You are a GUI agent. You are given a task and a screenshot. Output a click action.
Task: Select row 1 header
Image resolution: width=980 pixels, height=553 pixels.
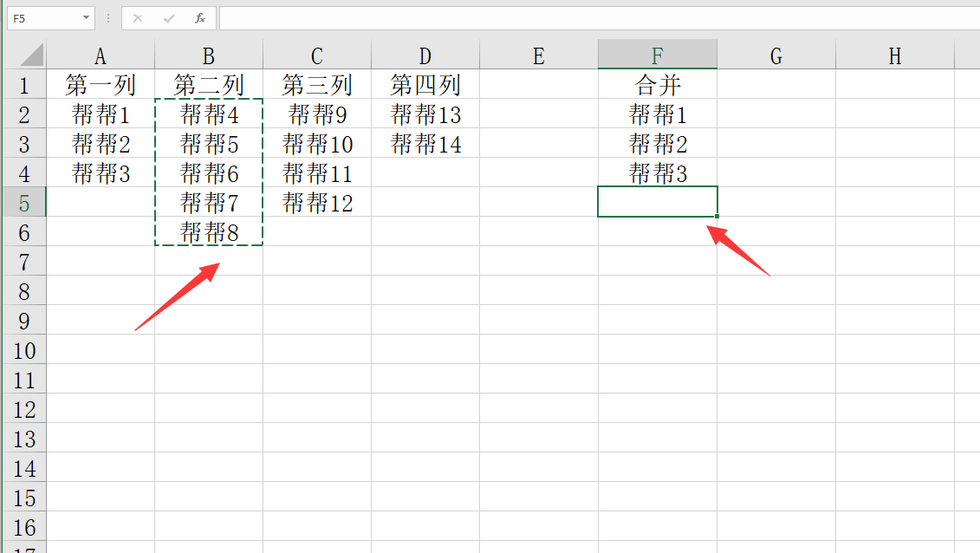[24, 84]
